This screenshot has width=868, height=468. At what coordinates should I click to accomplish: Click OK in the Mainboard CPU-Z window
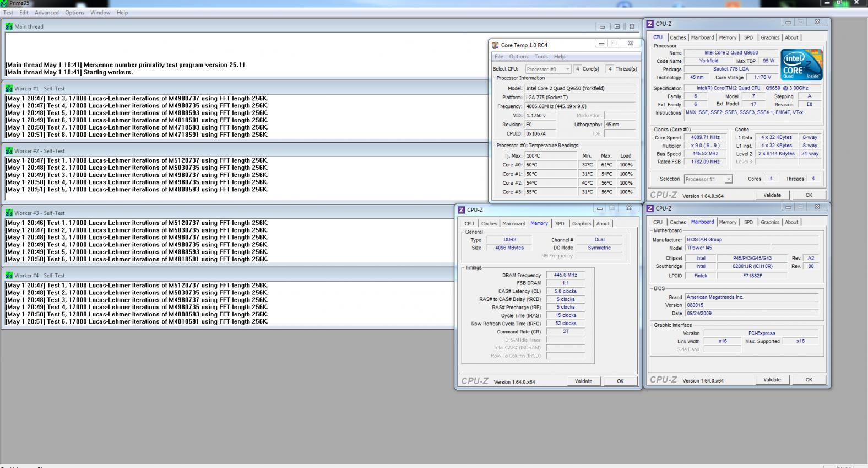click(809, 380)
